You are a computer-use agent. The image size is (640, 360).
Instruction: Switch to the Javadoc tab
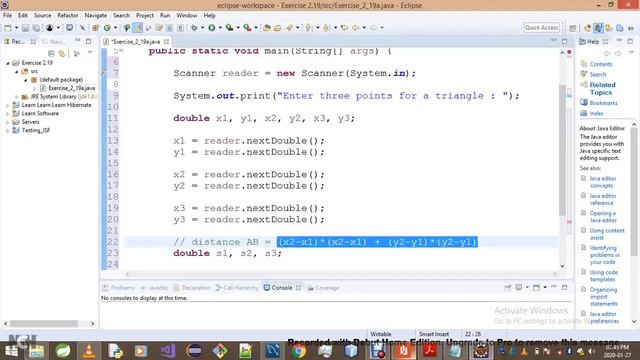point(154,288)
